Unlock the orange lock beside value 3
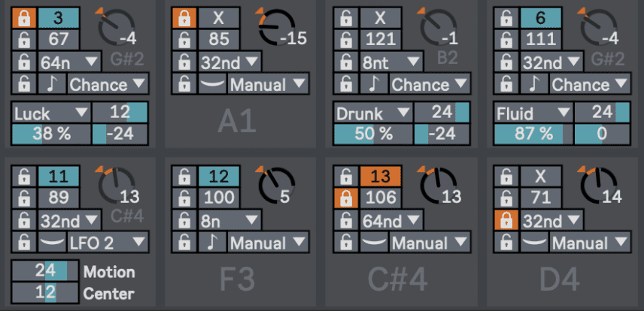The width and height of the screenshot is (644, 311). [24, 19]
